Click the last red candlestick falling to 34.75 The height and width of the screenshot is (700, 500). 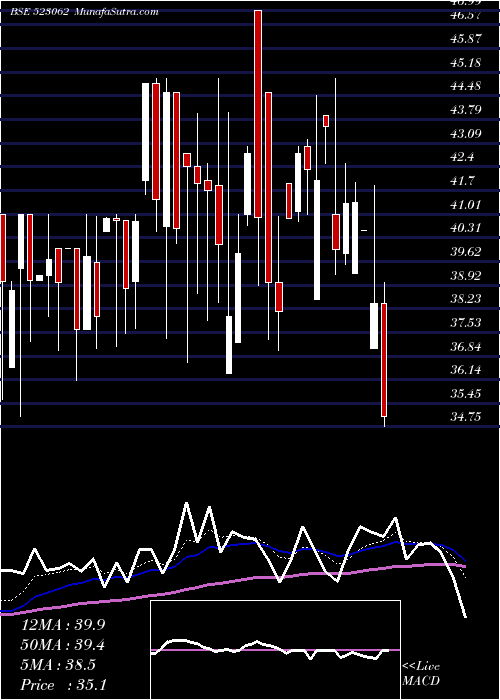coord(383,360)
